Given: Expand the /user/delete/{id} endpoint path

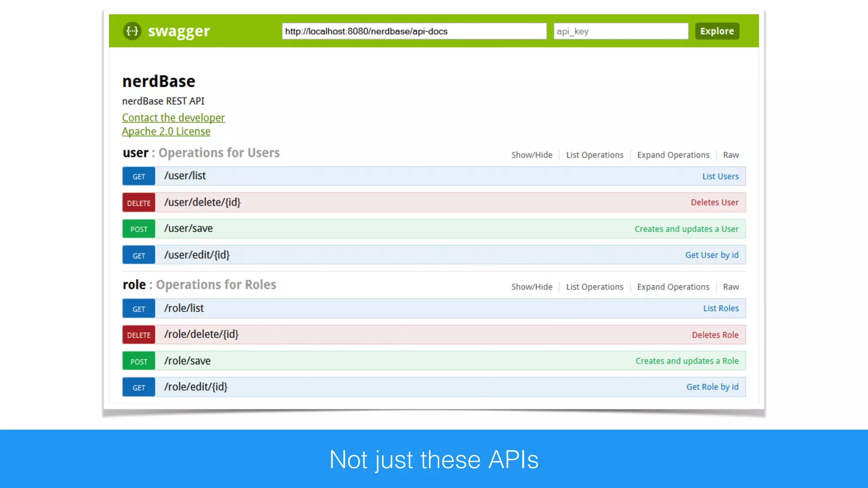Looking at the screenshot, I should tap(202, 202).
